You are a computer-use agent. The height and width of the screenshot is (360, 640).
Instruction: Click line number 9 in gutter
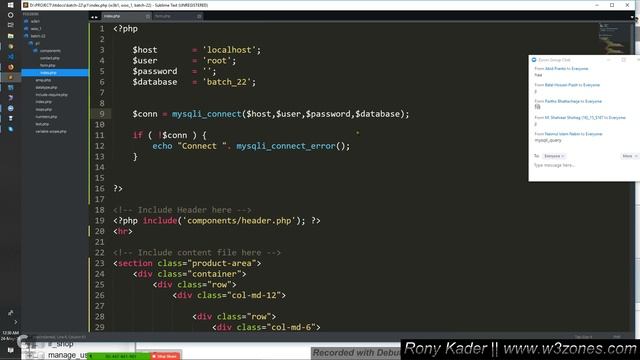coord(102,114)
